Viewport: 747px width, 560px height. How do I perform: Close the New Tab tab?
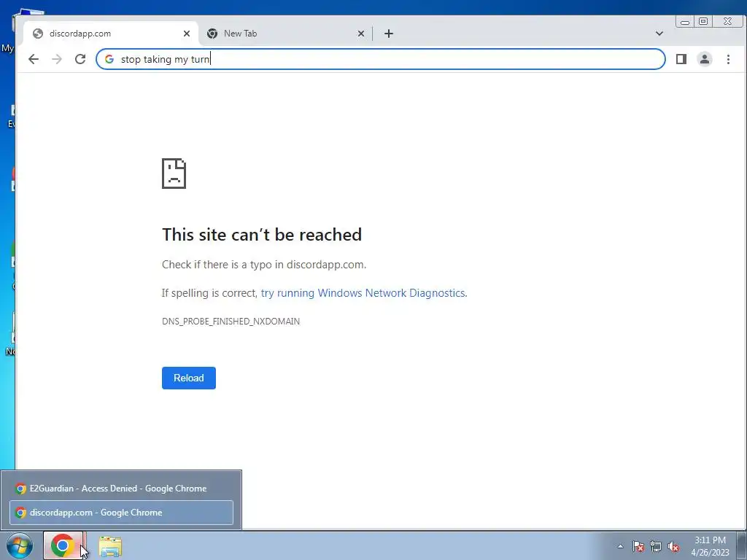pyautogui.click(x=361, y=34)
